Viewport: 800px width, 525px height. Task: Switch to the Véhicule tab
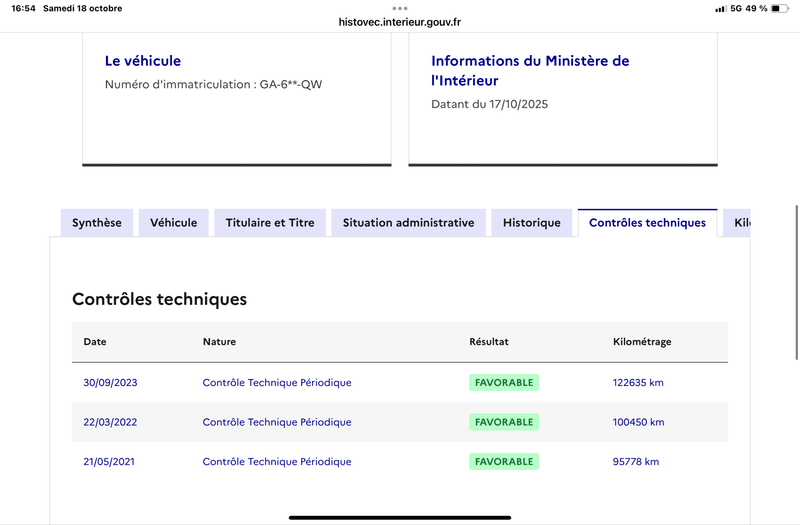[174, 223]
